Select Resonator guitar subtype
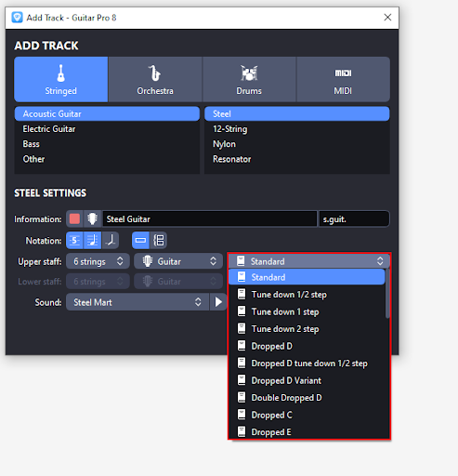Screen dimensions: 458x476 tap(297, 159)
